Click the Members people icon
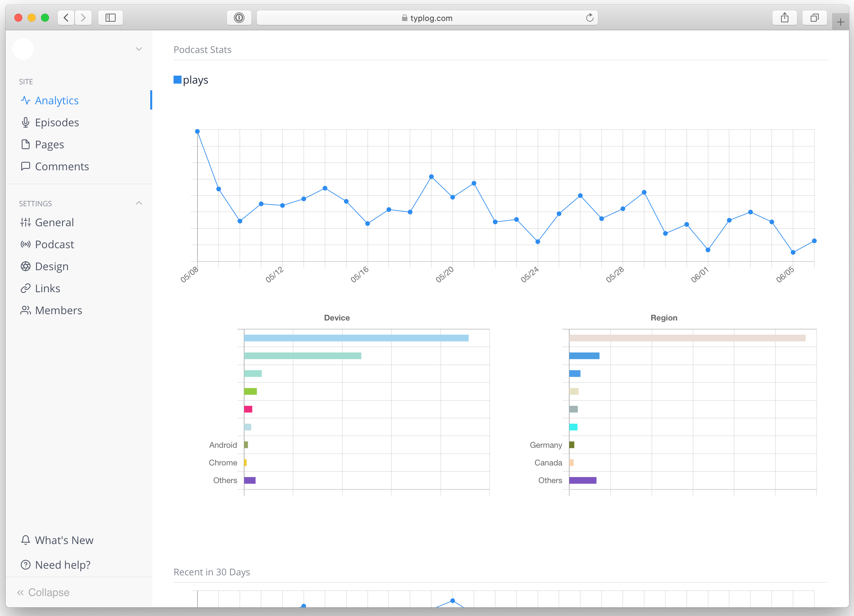The image size is (854, 616). tap(26, 310)
